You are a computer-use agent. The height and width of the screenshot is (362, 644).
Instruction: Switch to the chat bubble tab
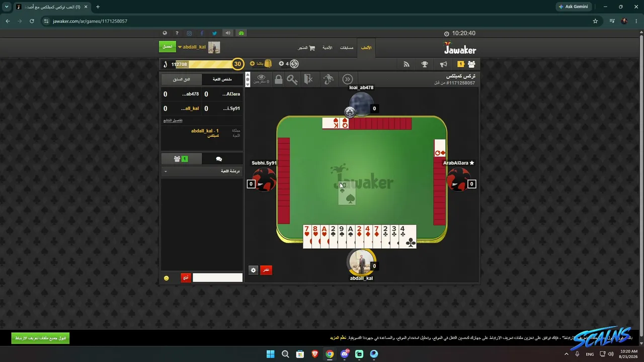click(219, 159)
